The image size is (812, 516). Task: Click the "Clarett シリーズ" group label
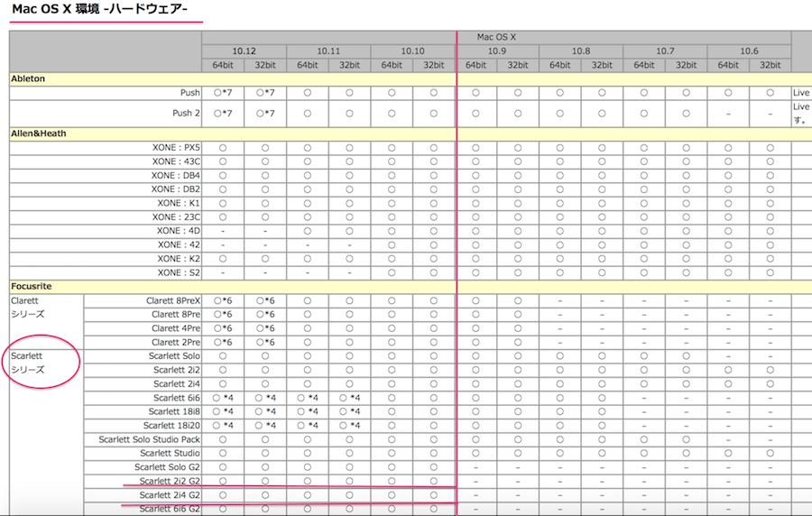tap(27, 308)
